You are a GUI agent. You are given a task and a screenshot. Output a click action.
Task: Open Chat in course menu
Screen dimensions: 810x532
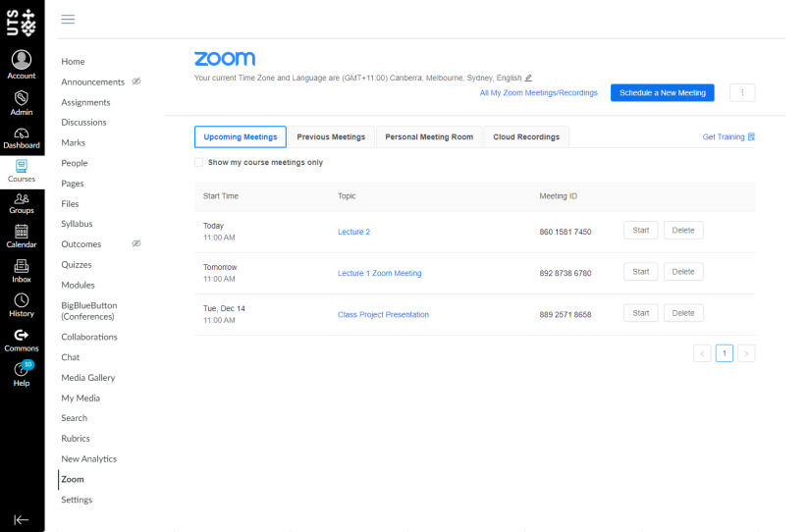(x=71, y=357)
